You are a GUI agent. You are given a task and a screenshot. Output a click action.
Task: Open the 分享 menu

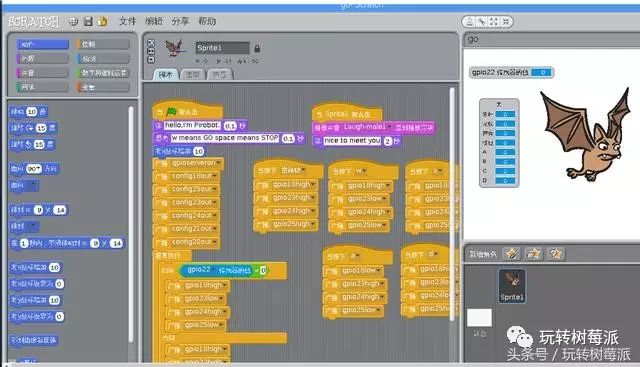click(x=180, y=21)
